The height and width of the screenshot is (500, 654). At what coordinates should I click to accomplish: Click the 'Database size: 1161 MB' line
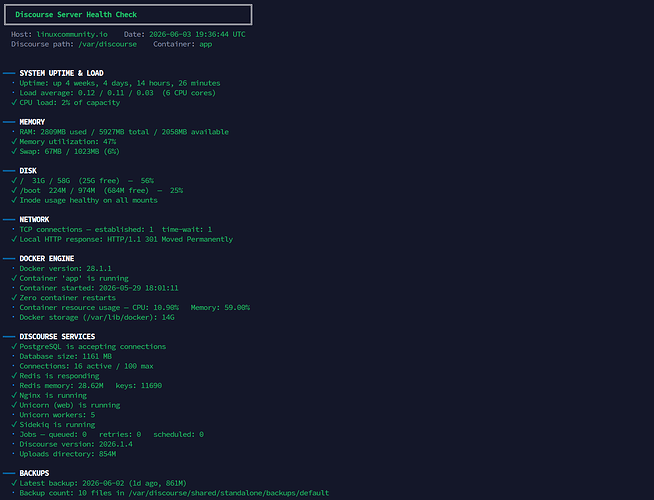coord(65,357)
